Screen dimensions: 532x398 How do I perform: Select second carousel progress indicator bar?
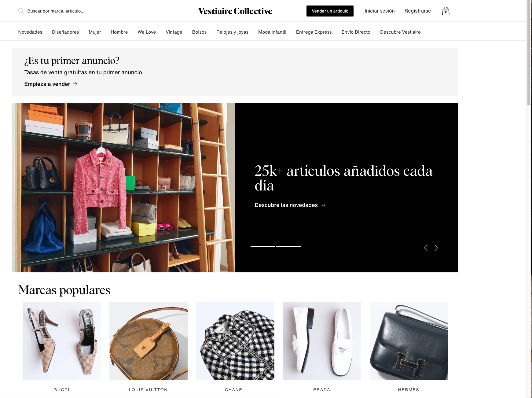(x=288, y=246)
